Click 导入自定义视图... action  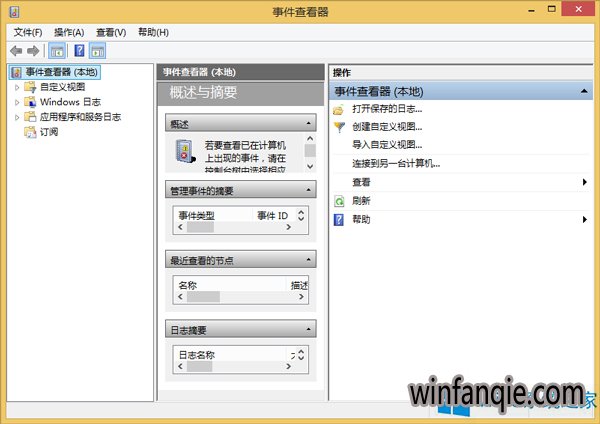coord(387,145)
